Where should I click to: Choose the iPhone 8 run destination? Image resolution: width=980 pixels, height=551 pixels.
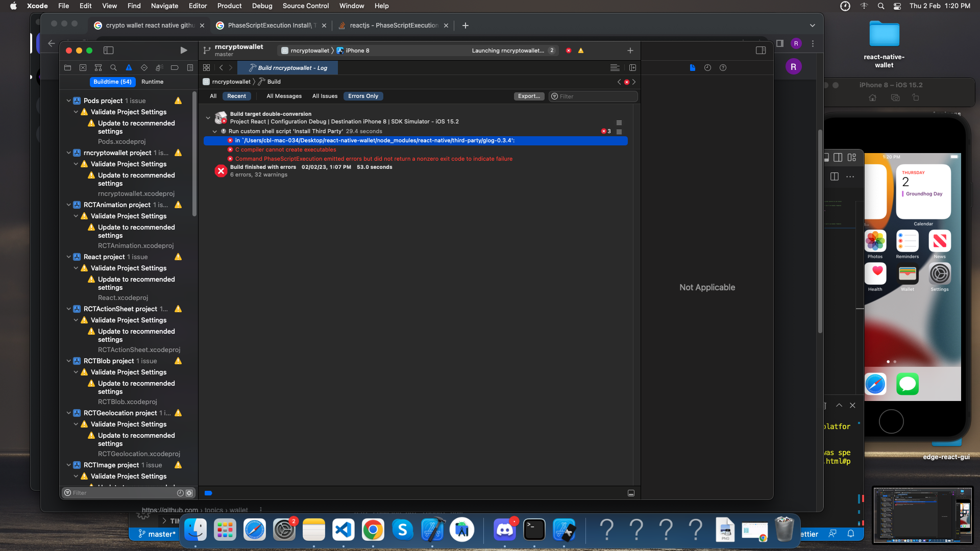357,51
